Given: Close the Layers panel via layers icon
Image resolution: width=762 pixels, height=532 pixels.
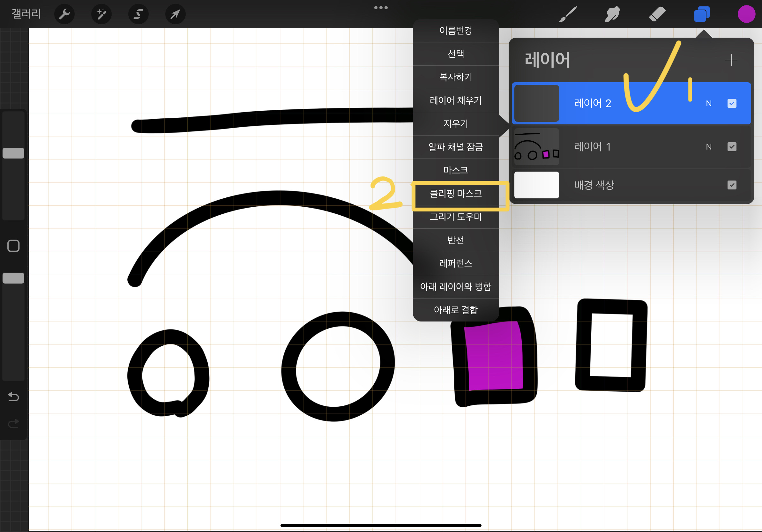Looking at the screenshot, I should (702, 14).
